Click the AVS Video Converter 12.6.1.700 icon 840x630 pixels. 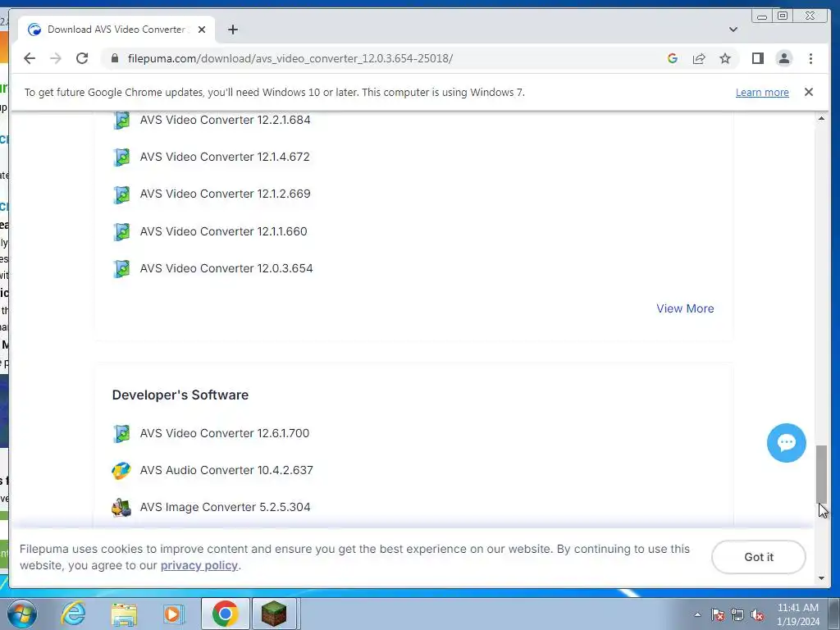121,433
